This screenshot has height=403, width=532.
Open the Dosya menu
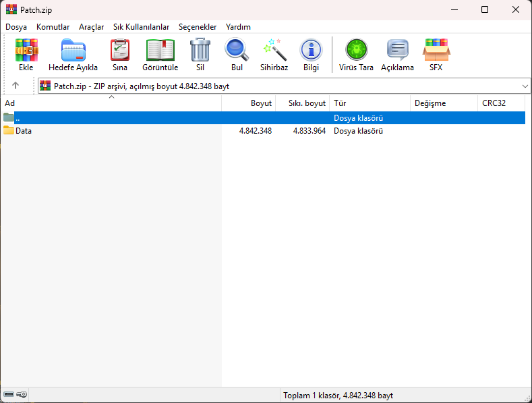pyautogui.click(x=16, y=27)
